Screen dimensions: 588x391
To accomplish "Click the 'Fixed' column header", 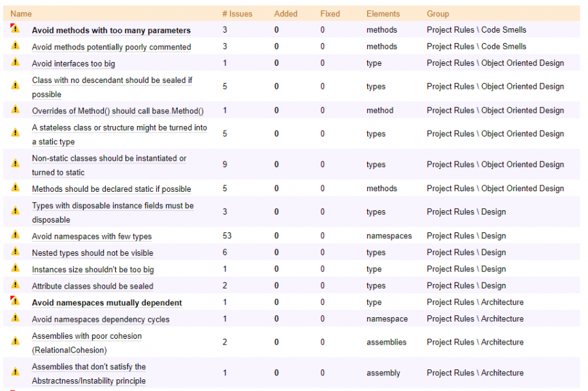I will [x=330, y=14].
